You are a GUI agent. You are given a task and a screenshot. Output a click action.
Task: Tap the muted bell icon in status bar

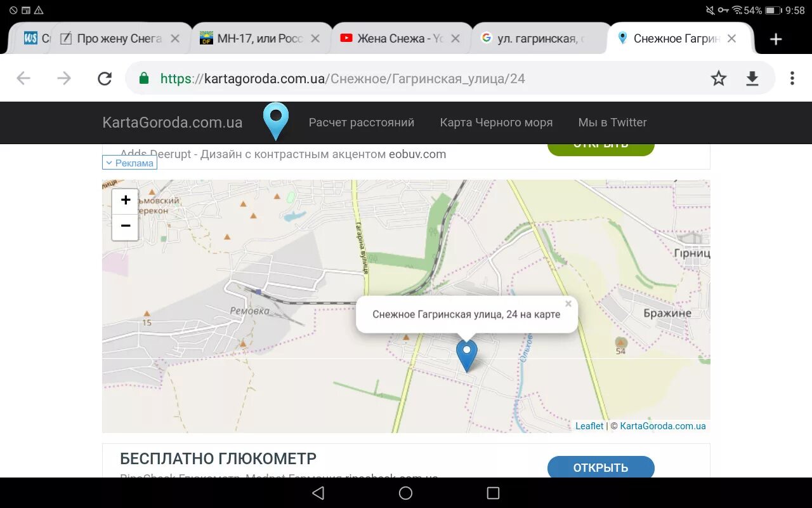click(710, 10)
